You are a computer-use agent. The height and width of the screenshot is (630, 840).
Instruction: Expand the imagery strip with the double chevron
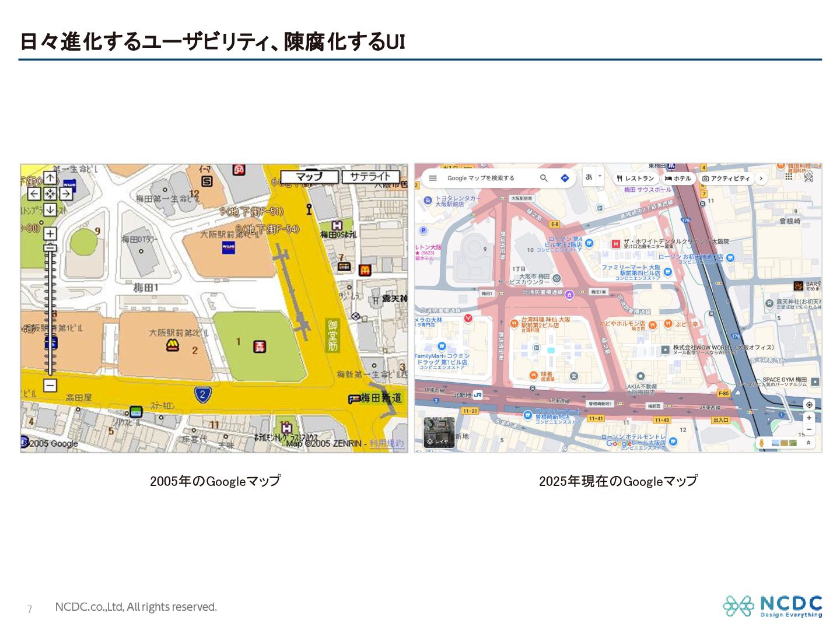point(808,443)
